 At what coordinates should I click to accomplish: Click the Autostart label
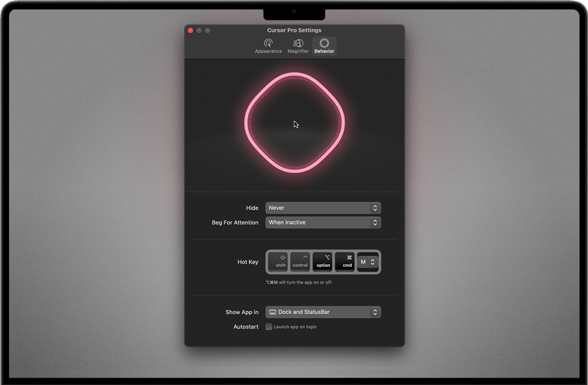[x=245, y=327]
